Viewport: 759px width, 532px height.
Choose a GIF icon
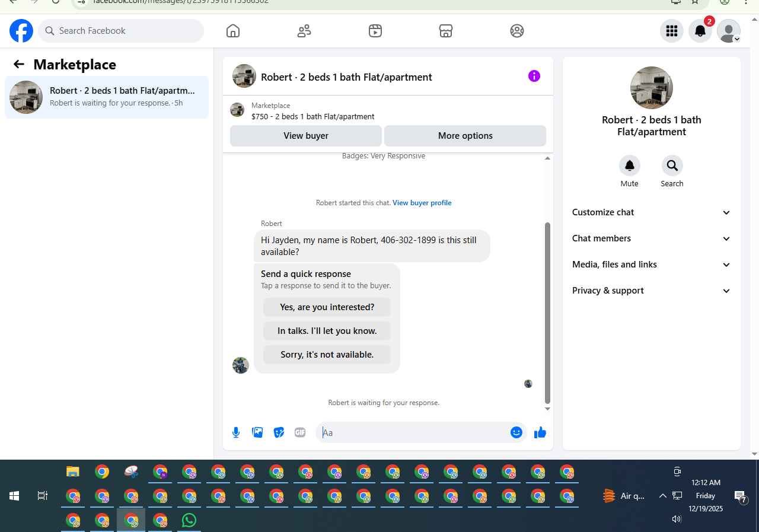pyautogui.click(x=300, y=432)
